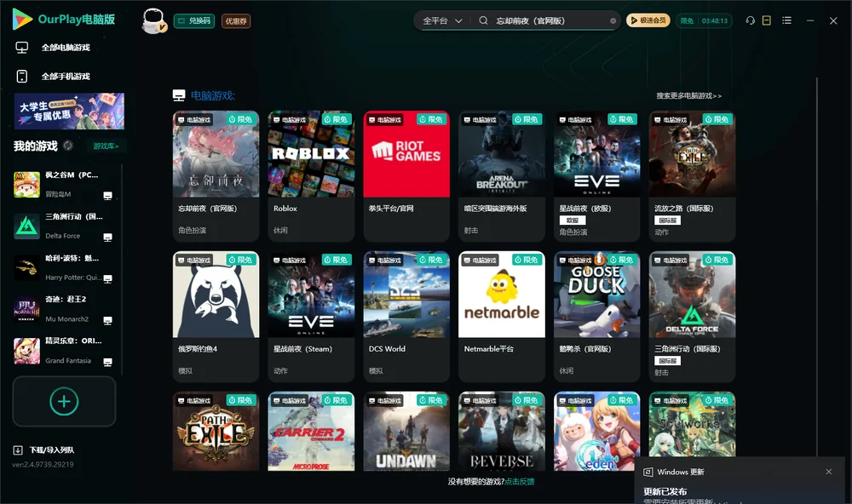Click 点击反馈 feedback link

[520, 482]
